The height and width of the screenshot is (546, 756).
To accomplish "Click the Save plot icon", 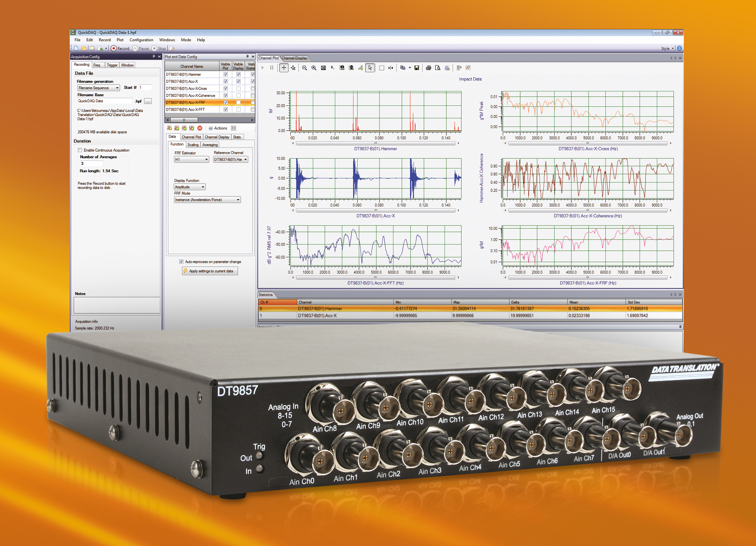I will coord(417,68).
